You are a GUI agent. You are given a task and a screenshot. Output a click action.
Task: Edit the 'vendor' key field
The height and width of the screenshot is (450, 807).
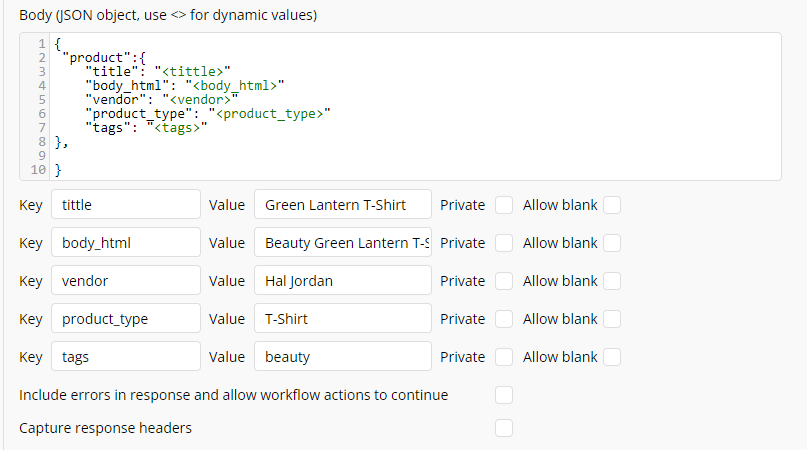click(126, 281)
